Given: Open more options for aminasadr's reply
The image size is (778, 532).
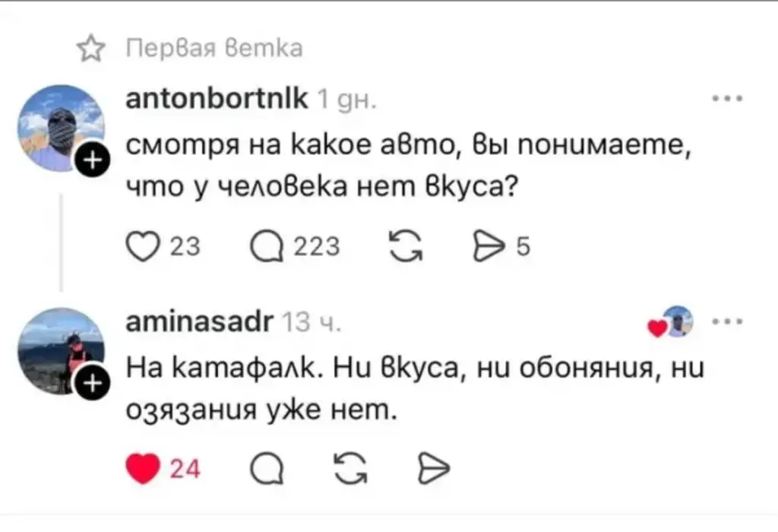Looking at the screenshot, I should 728,321.
